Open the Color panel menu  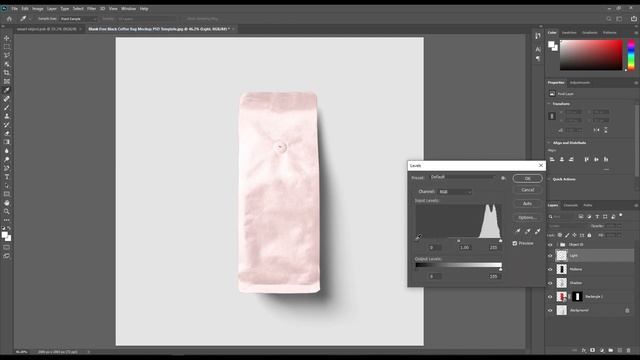click(636, 33)
